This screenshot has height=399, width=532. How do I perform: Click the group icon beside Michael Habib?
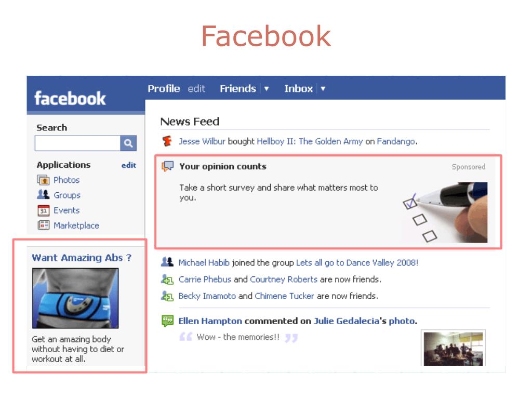coord(167,262)
